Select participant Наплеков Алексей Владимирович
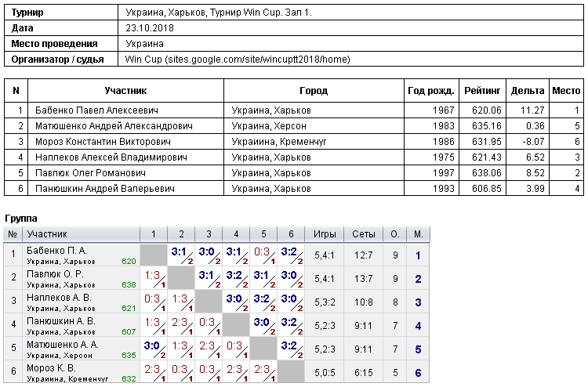588x387 pixels. tap(111, 157)
